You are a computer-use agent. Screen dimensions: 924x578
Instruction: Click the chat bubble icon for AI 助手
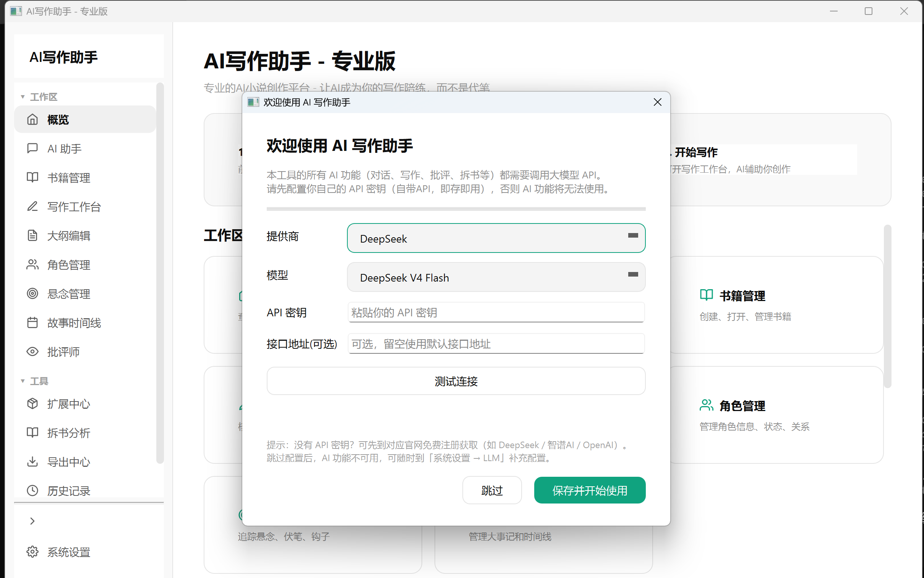[32, 148]
